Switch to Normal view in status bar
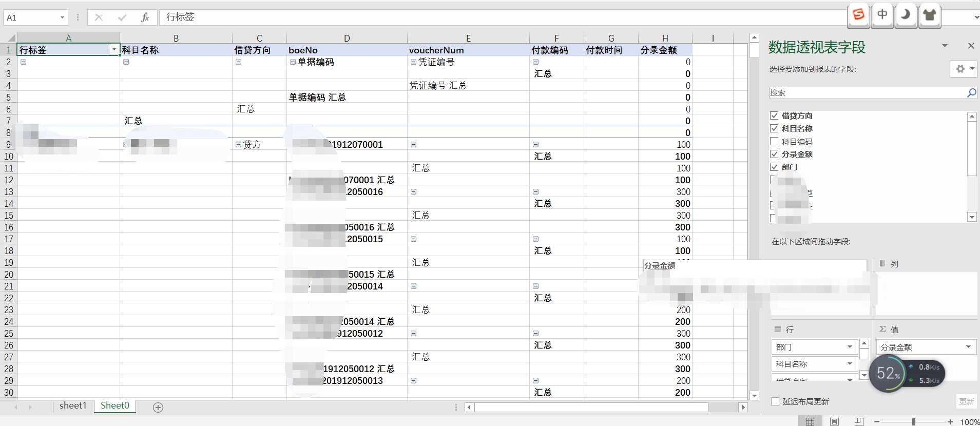Screen dimensions: 980x426 click(x=810, y=421)
